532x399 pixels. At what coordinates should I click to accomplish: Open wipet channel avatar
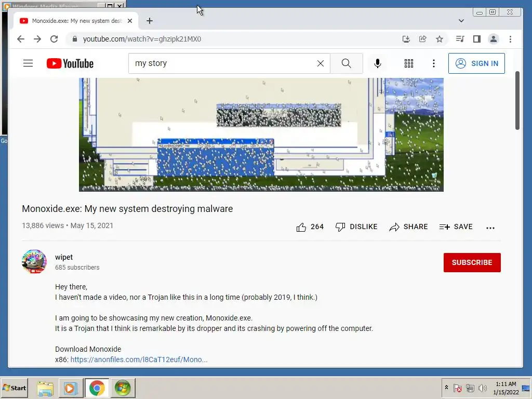coord(34,262)
